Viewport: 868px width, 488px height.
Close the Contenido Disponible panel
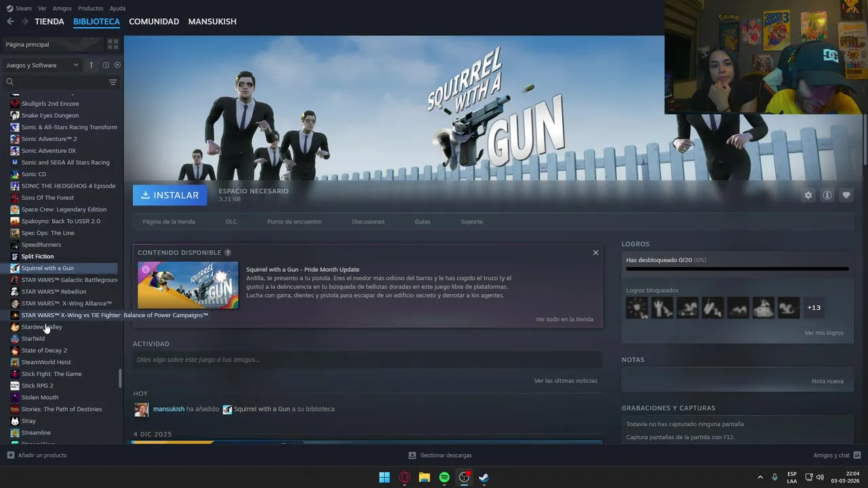coord(595,253)
